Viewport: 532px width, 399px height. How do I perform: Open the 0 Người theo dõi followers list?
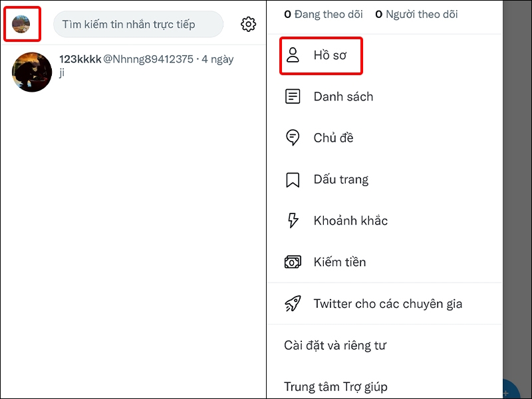(416, 14)
